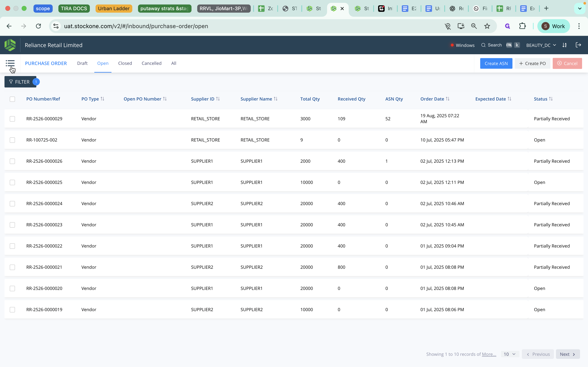Check the RR-2526-0000020 row checkbox
This screenshot has width=588, height=367.
click(x=12, y=288)
